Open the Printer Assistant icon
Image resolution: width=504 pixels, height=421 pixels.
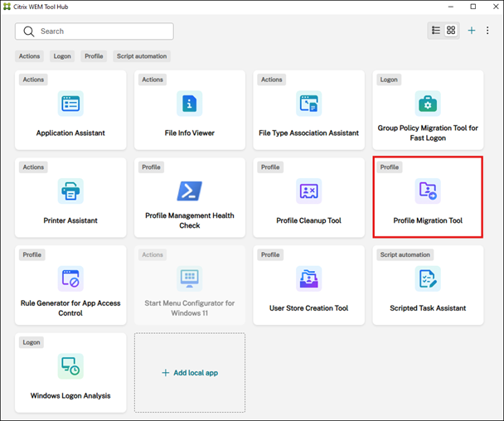[70, 191]
